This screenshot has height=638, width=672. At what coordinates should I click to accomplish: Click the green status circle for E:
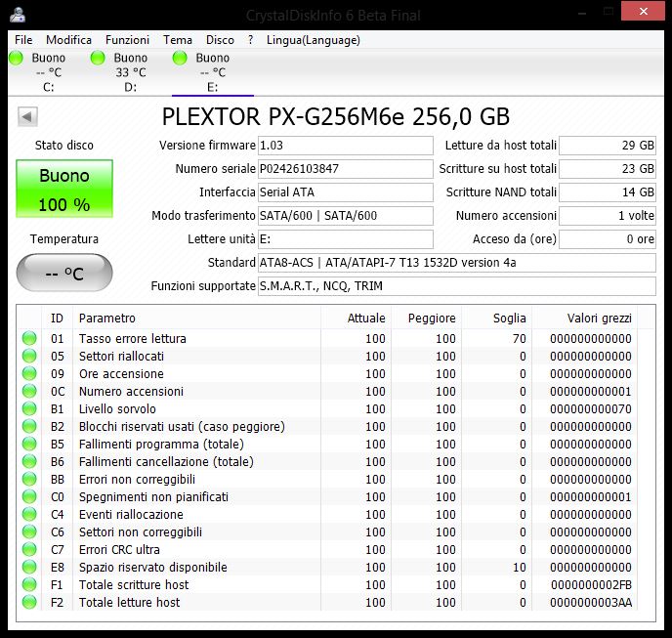click(x=180, y=58)
